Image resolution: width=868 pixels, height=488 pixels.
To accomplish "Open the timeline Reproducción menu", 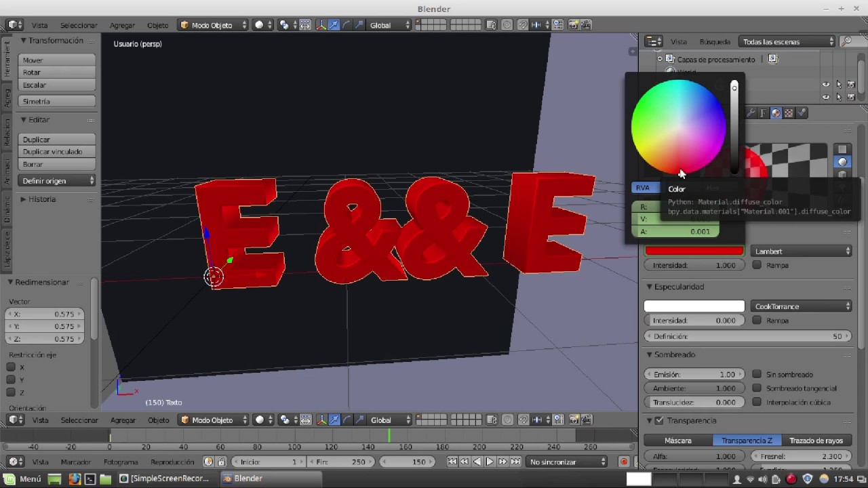I will 172,462.
